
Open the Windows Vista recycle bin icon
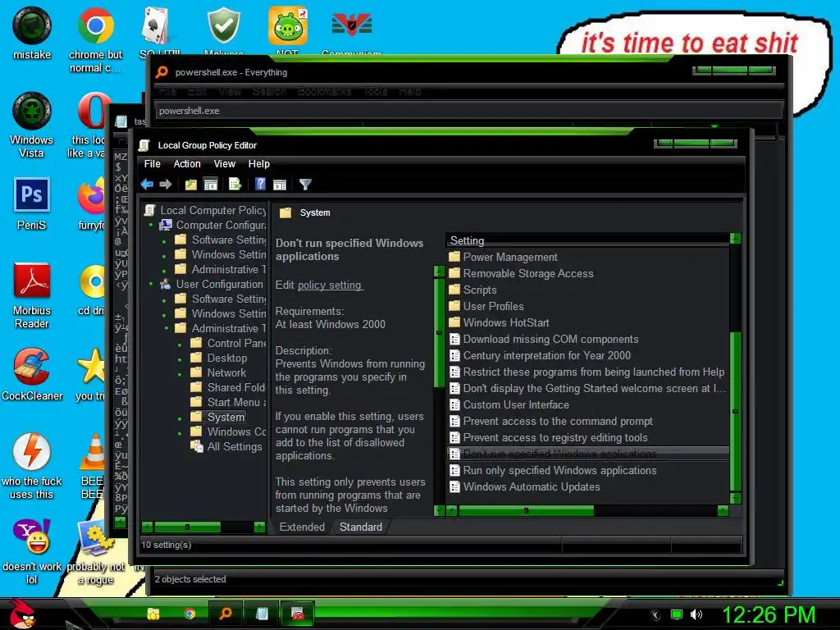[32, 125]
